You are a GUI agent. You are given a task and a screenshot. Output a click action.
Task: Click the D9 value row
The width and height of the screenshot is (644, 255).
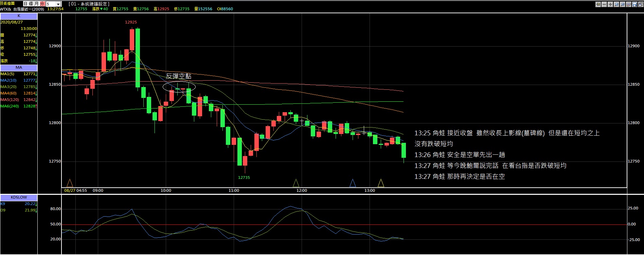19,210
